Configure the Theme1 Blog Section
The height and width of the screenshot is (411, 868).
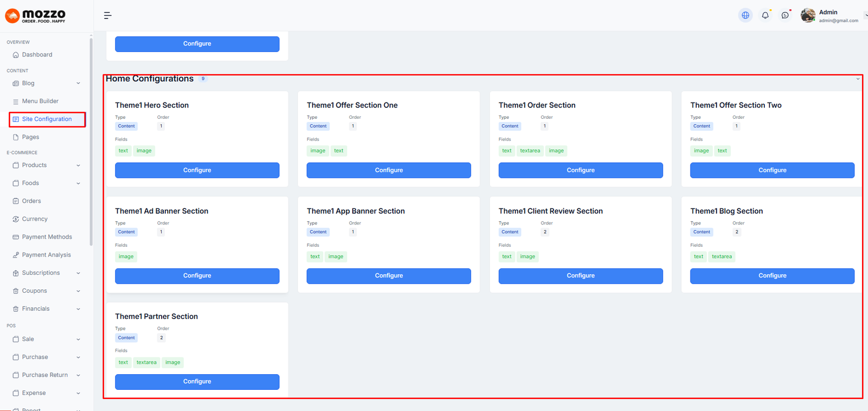[x=772, y=276]
